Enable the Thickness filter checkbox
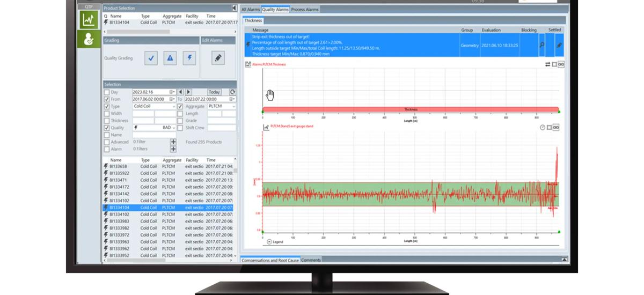The image size is (644, 295). (106, 121)
